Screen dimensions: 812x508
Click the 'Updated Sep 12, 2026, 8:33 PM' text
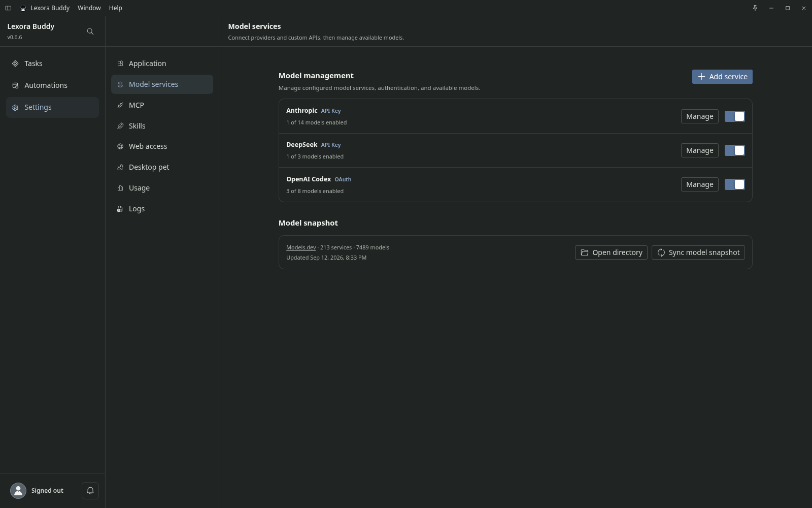pos(326,258)
